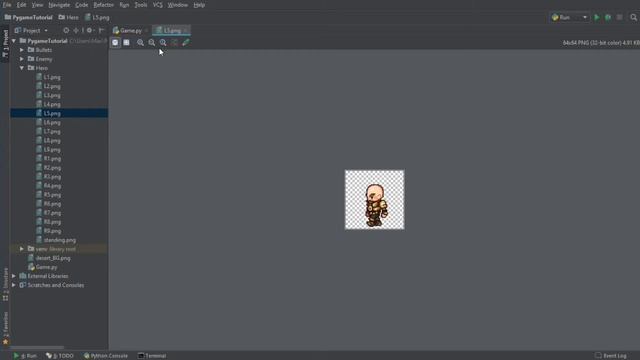The image size is (640, 360).
Task: Open the View menu
Action: [x=37, y=5]
